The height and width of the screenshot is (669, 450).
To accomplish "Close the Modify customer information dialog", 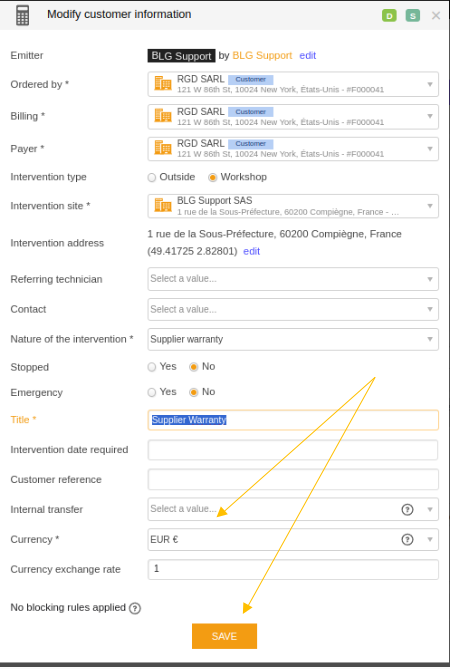I will click(x=435, y=16).
